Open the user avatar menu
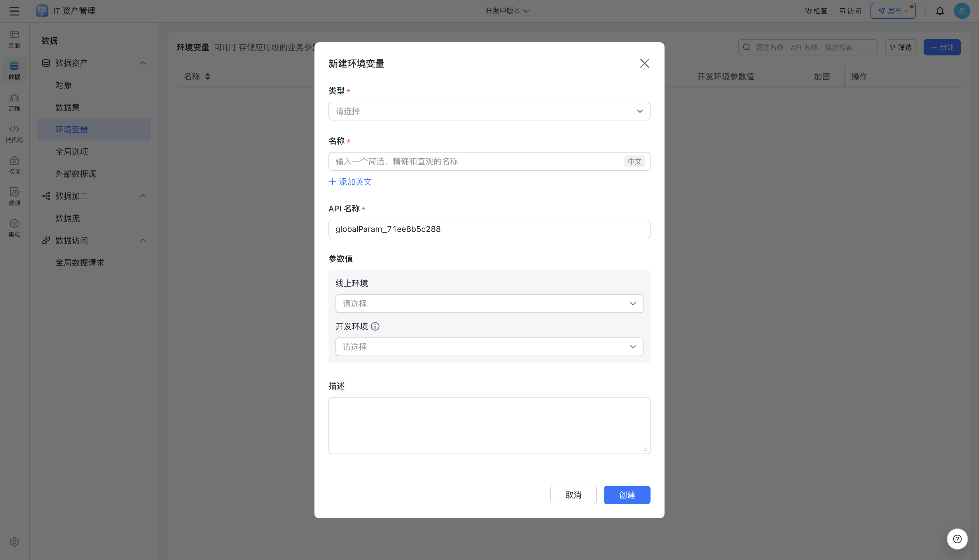 [962, 11]
